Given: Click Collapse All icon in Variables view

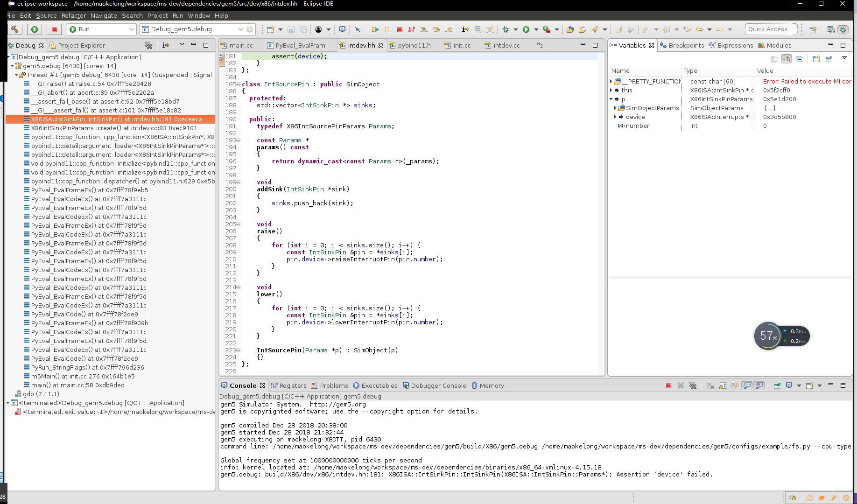Looking at the screenshot, I should (799, 59).
